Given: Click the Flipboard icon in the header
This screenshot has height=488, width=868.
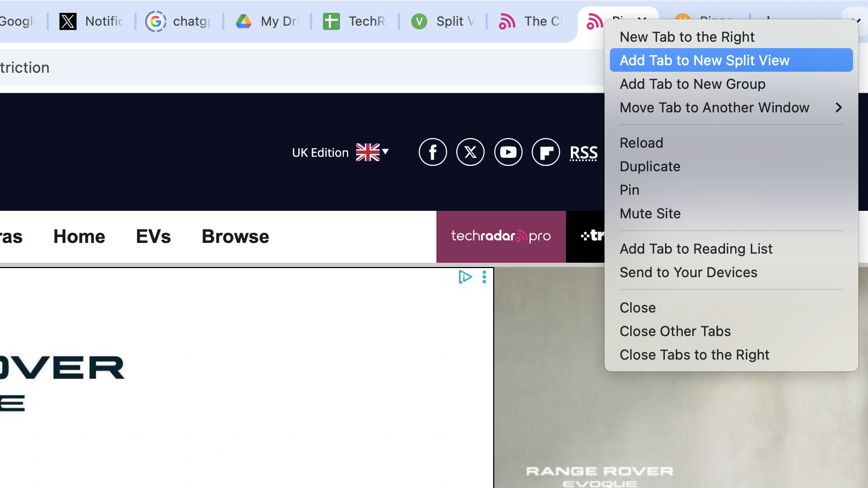Looking at the screenshot, I should pyautogui.click(x=546, y=152).
